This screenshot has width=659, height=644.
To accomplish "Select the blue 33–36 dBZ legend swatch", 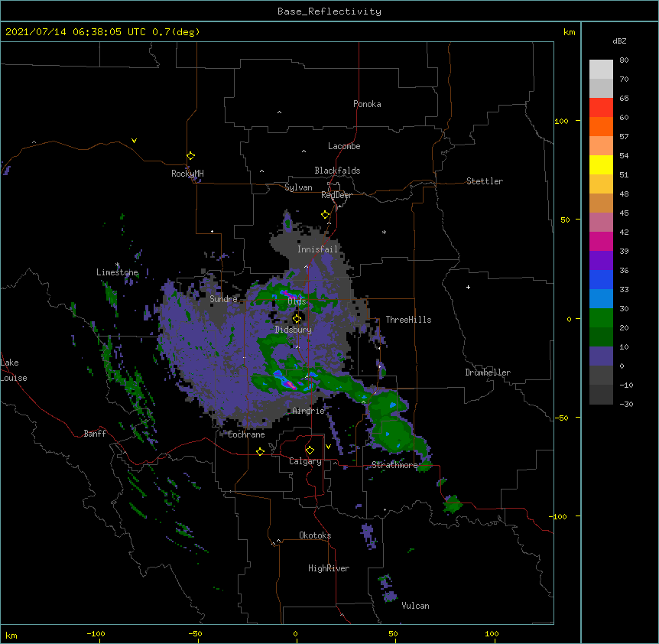I will click(x=601, y=279).
